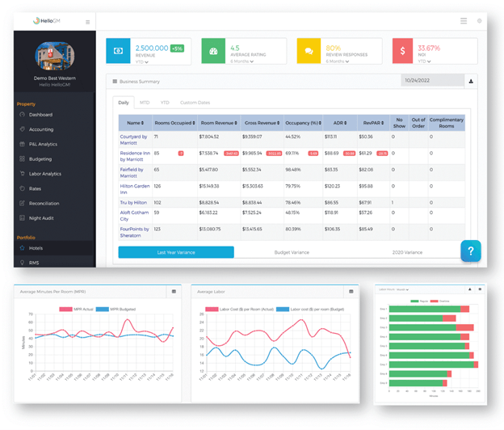Click the Hotels star icon
Screen dimensions: 504x430
pyautogui.click(x=22, y=248)
